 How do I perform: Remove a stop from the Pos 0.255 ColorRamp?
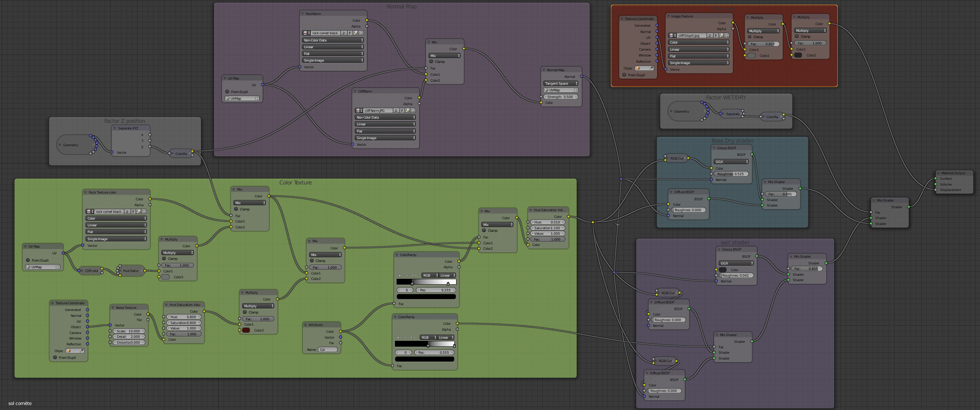(406, 275)
